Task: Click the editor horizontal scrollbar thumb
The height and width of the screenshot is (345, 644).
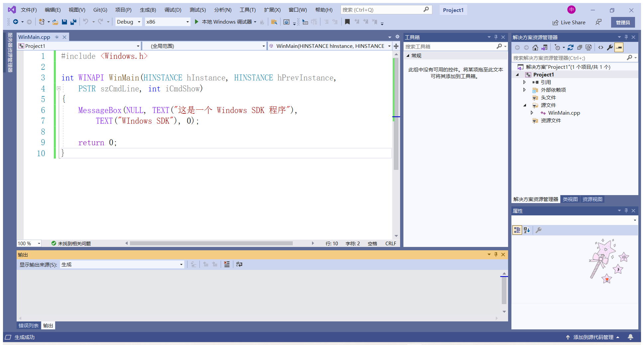Action: click(x=211, y=243)
